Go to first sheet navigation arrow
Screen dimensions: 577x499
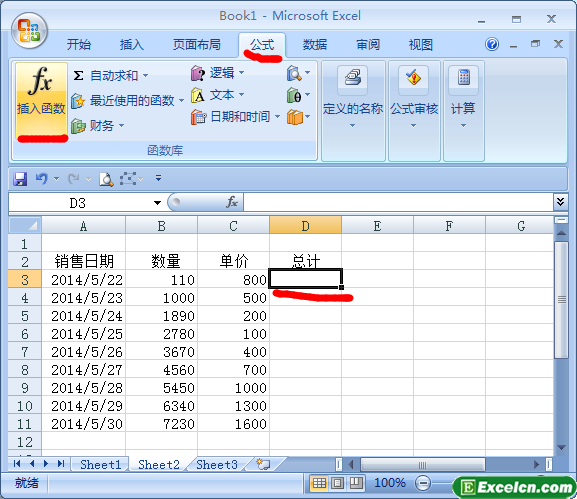tap(17, 464)
